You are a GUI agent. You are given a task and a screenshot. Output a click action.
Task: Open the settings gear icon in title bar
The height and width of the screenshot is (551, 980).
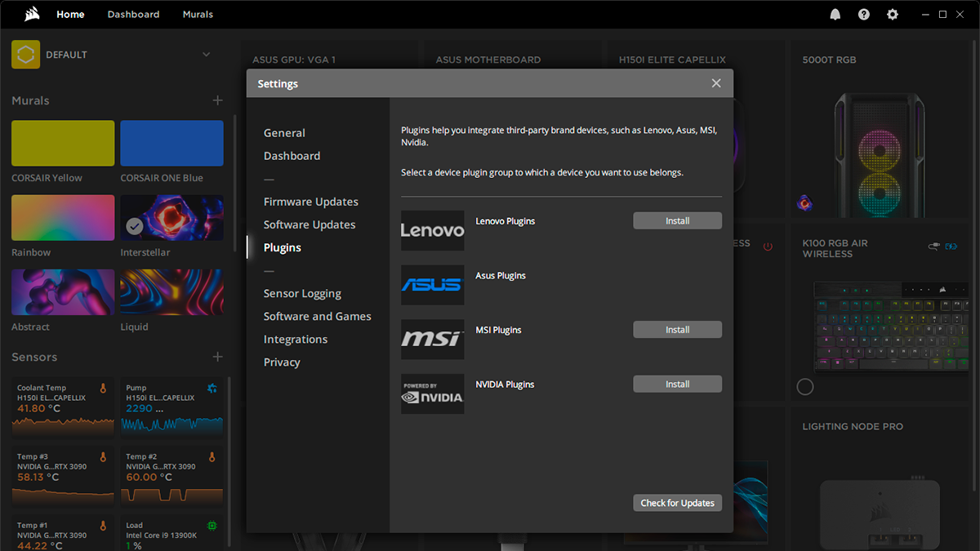click(893, 15)
